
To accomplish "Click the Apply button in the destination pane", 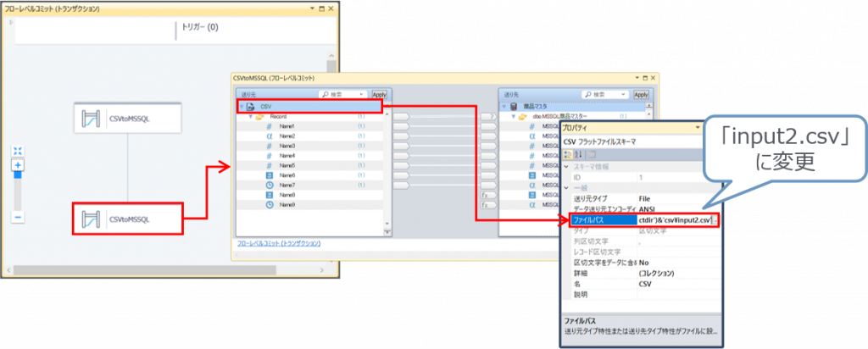I will [641, 95].
